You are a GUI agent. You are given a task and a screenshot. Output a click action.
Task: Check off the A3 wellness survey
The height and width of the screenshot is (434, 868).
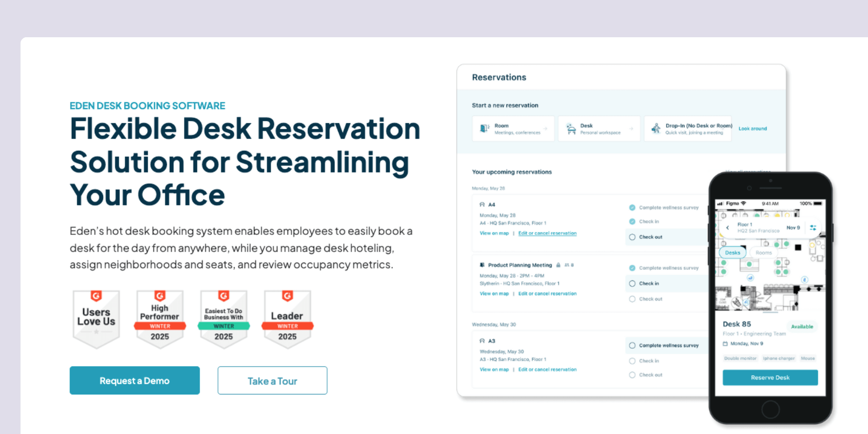633,345
